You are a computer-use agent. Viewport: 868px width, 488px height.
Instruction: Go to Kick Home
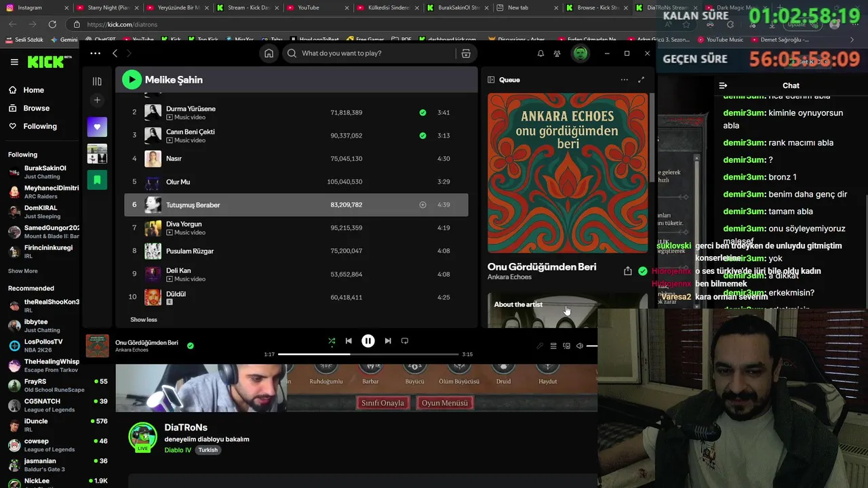tap(26, 90)
